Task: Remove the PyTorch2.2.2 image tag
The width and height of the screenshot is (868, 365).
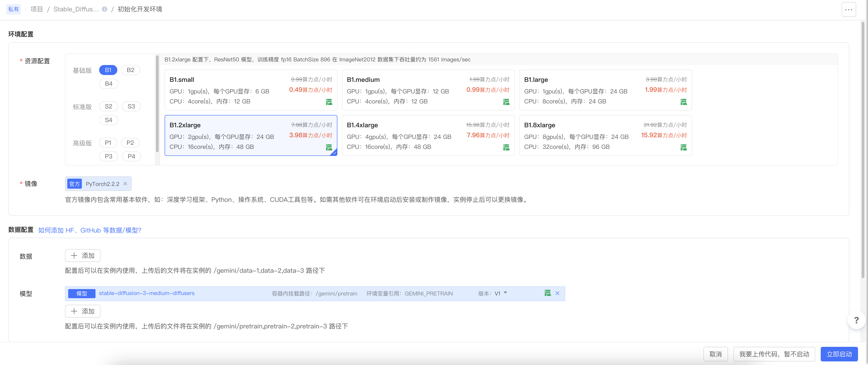Action: tap(125, 183)
